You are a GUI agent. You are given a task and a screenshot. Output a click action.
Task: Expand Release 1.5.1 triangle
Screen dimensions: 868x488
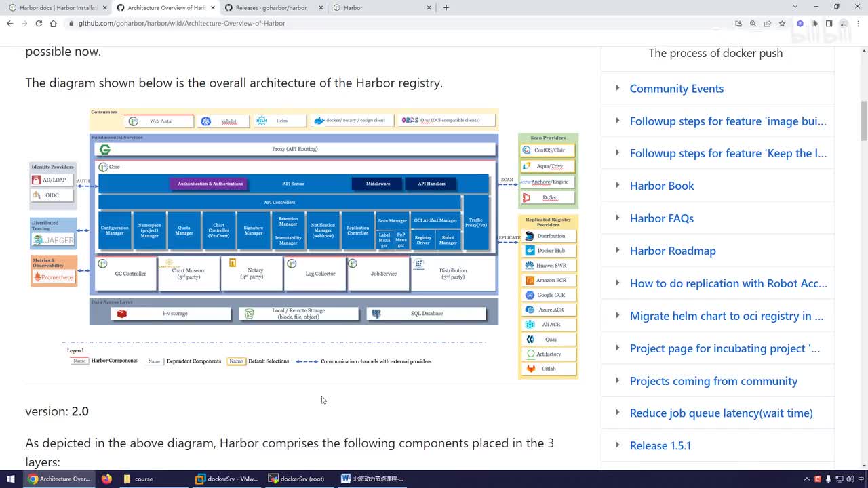(617, 445)
